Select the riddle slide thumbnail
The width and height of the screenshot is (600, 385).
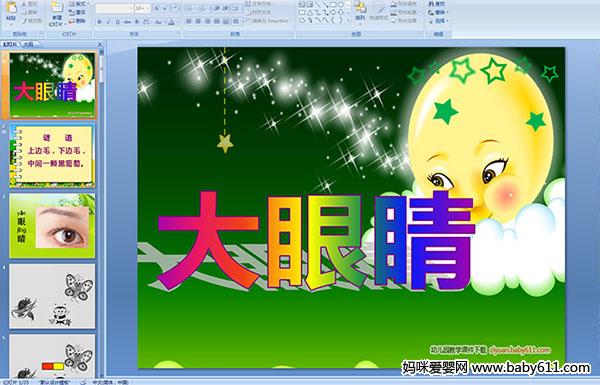point(52,156)
